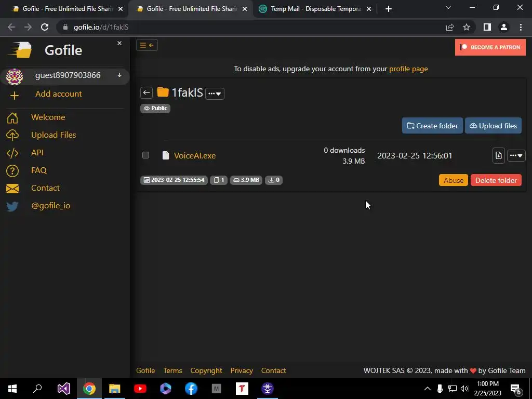Open the footer Contact link
Image resolution: width=532 pixels, height=399 pixels.
[x=273, y=370]
